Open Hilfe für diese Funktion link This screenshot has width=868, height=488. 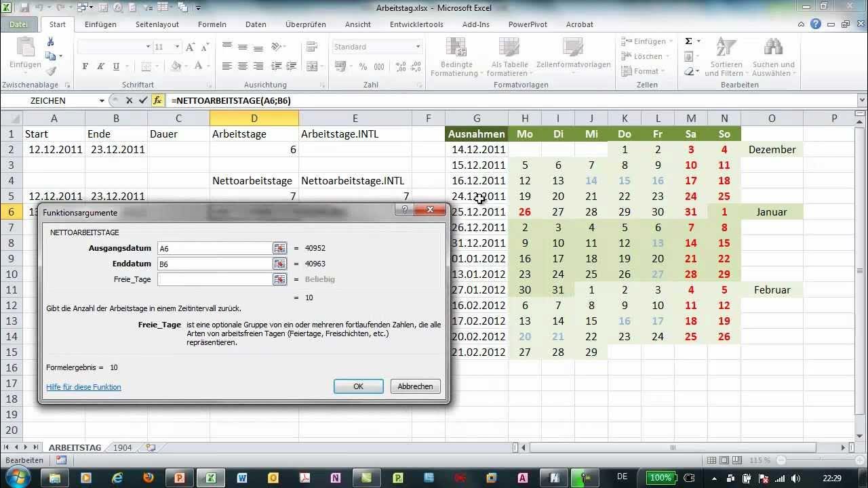point(83,387)
